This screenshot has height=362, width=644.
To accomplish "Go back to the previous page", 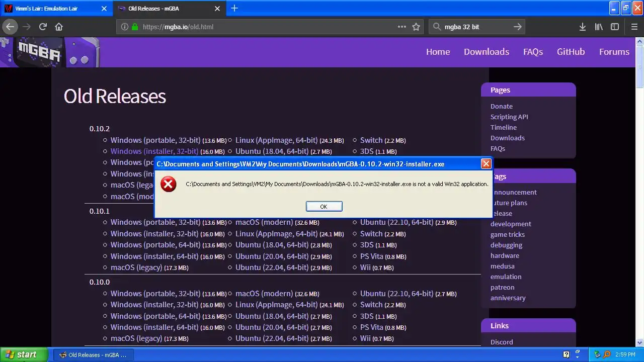I will click(x=10, y=27).
